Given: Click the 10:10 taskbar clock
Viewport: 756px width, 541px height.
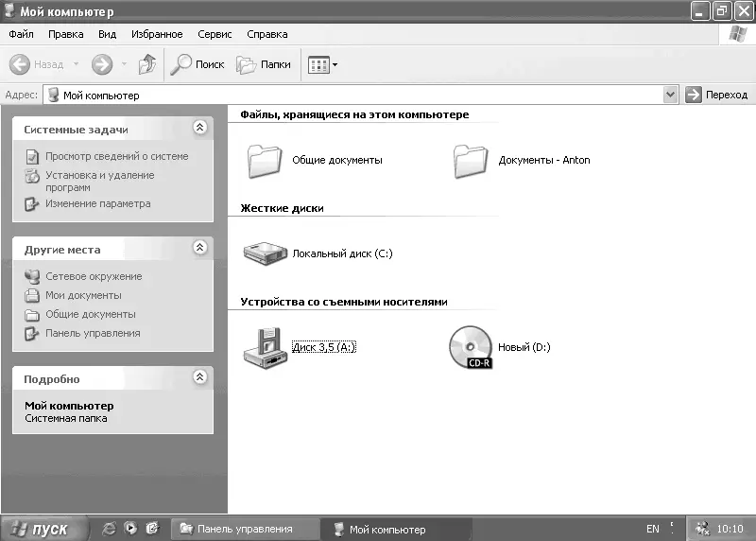Looking at the screenshot, I should point(730,529).
